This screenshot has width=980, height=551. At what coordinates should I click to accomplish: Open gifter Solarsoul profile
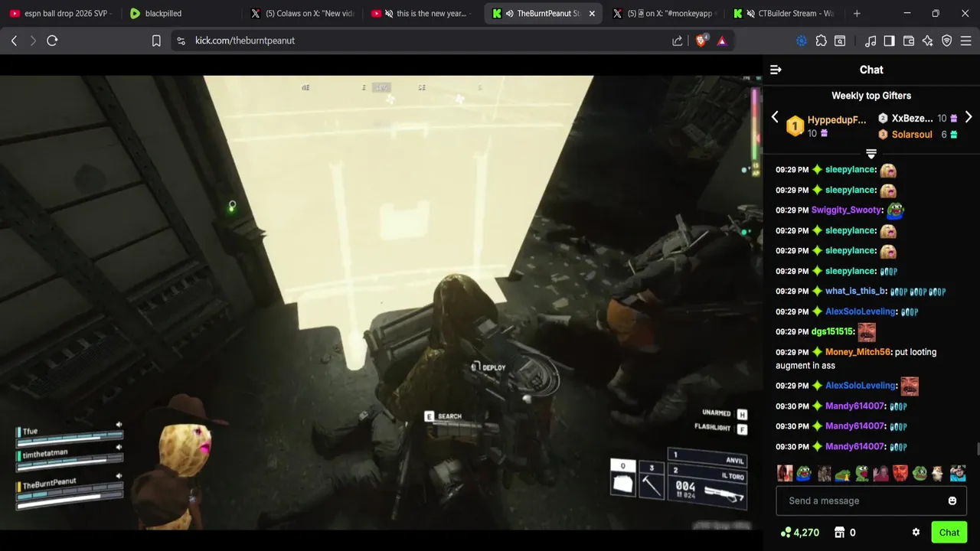(x=912, y=135)
